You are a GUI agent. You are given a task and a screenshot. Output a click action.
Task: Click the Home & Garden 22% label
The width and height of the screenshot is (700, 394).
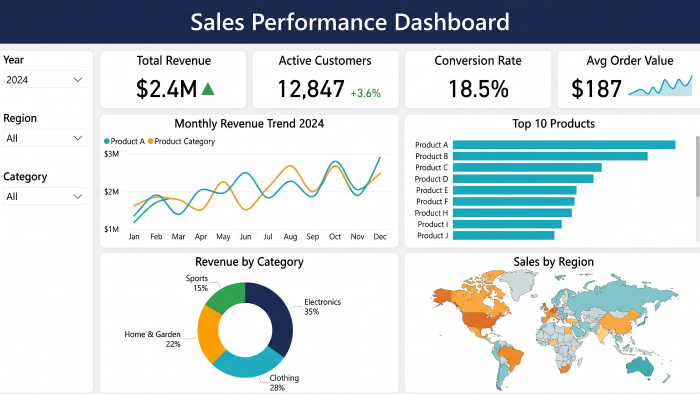pyautogui.click(x=152, y=339)
